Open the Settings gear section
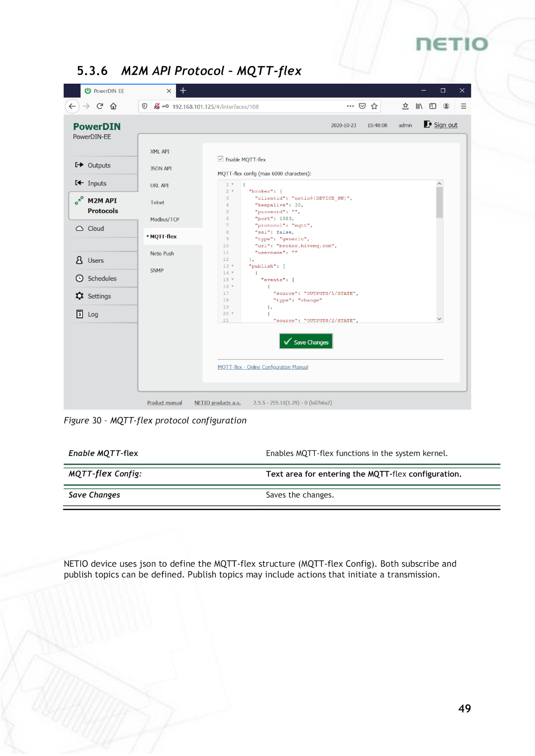This screenshot has width=535, height=756. [99, 296]
